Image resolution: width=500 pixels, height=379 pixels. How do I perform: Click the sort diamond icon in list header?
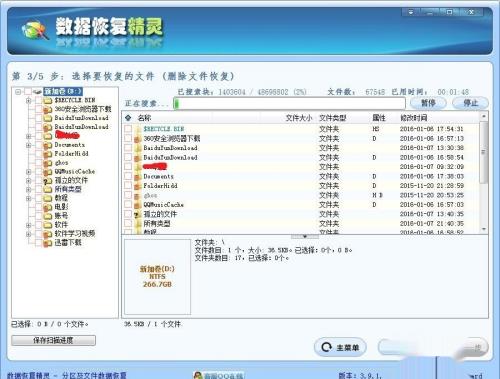coord(128,117)
